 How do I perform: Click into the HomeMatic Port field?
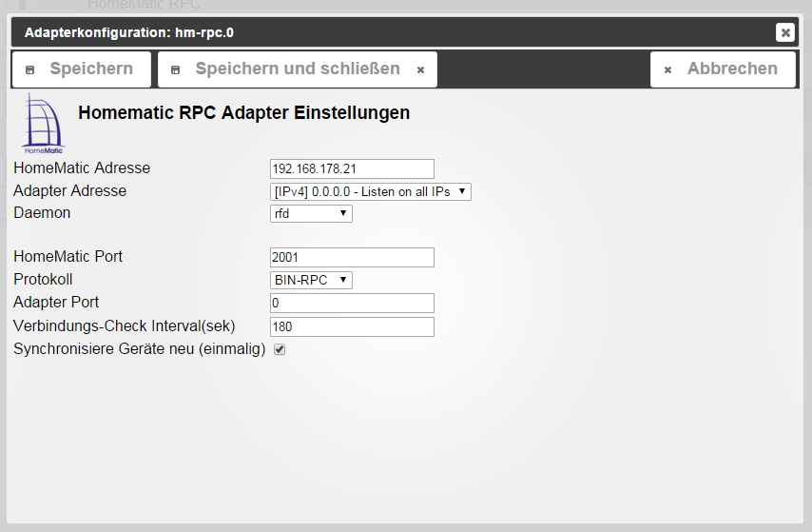point(352,257)
